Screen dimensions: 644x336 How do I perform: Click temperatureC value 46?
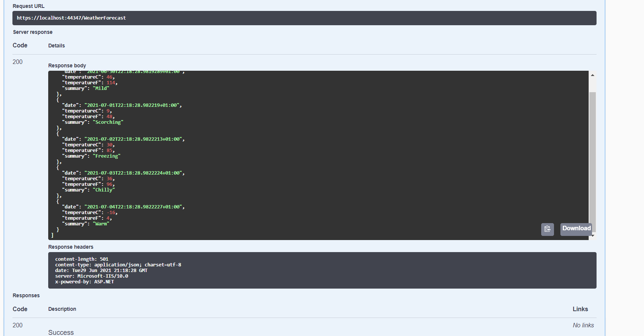pos(109,77)
